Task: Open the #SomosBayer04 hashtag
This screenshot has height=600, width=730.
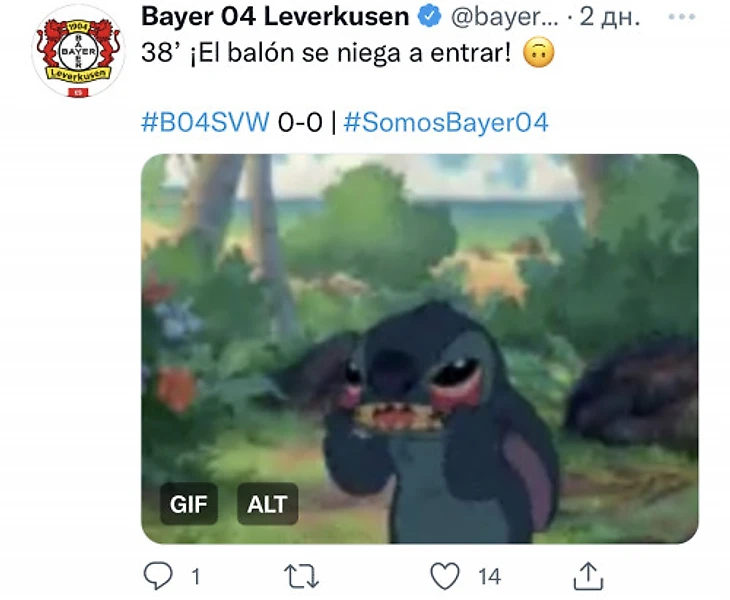Action: (446, 122)
